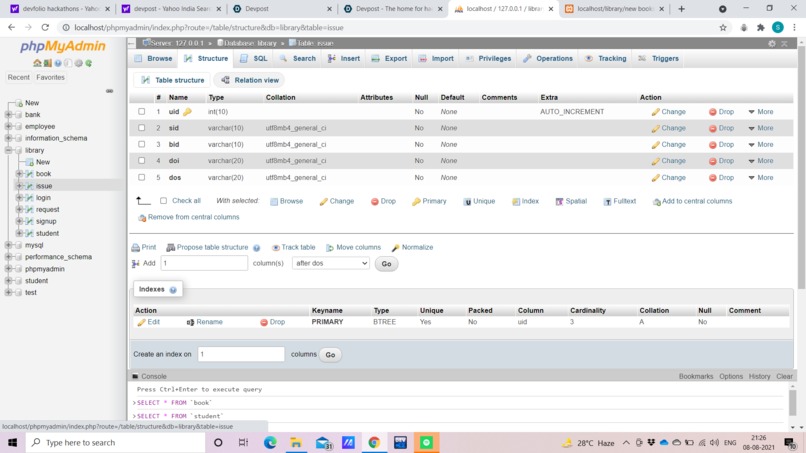Viewport: 806px width, 453px height.
Task: Edit the PRIMARY index
Action: click(x=149, y=322)
